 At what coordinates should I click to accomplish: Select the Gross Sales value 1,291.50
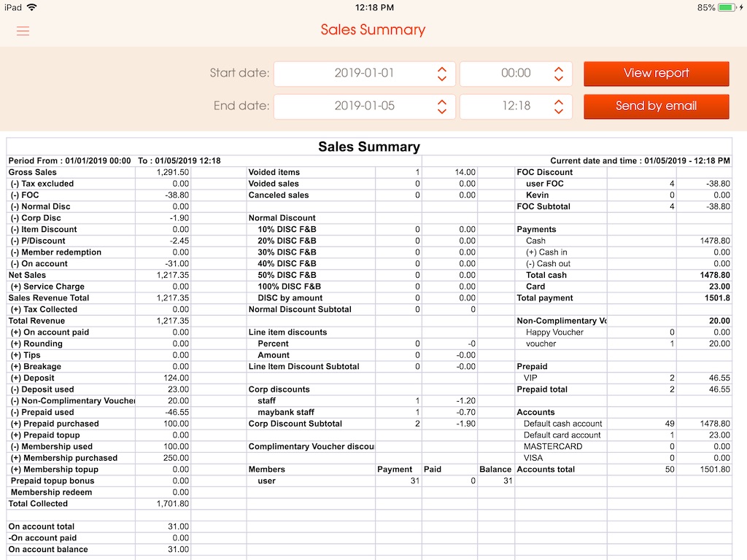[x=172, y=172]
